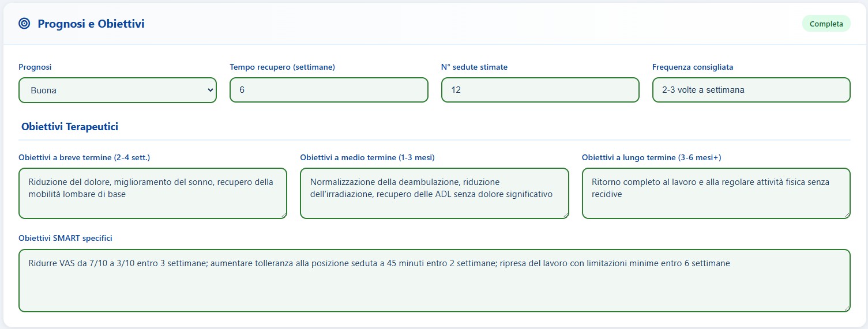Click the resize handle of breve termine textarea
Image resolution: width=868 pixels, height=329 pixels.
[283, 215]
